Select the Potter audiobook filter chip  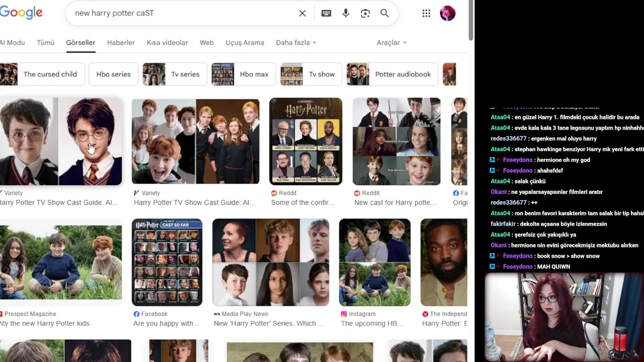[x=392, y=74]
